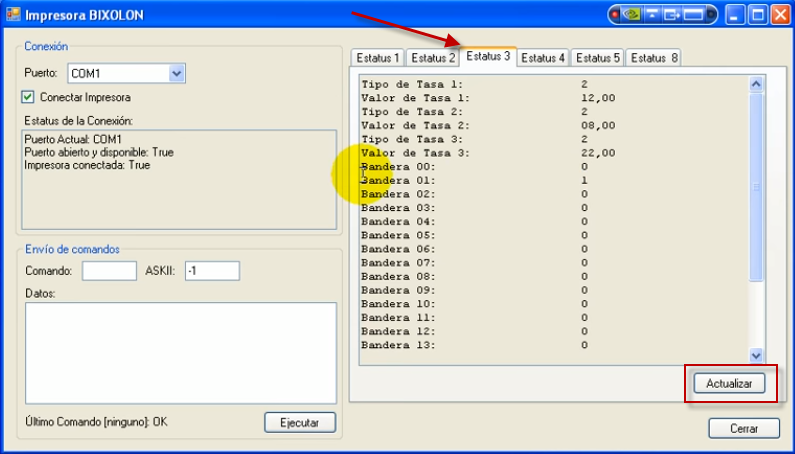795x454 pixels.
Task: Click the 'Valor de Tasa 3:' row
Action: 488,153
